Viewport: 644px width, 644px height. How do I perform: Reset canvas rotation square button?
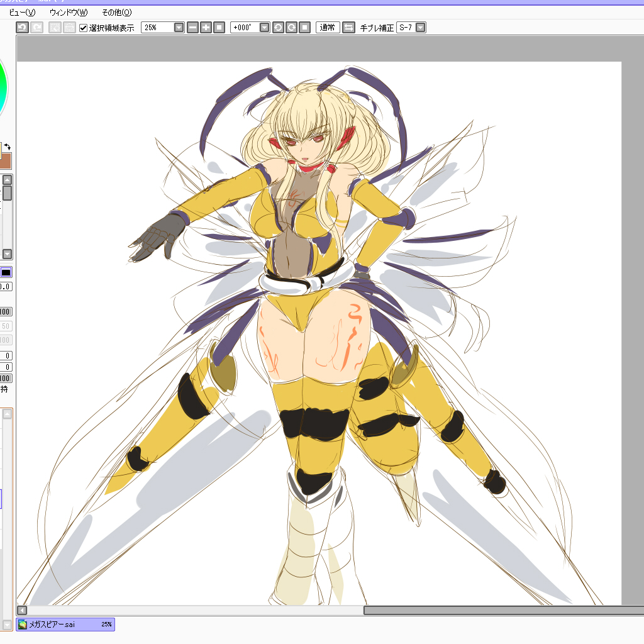click(x=304, y=28)
